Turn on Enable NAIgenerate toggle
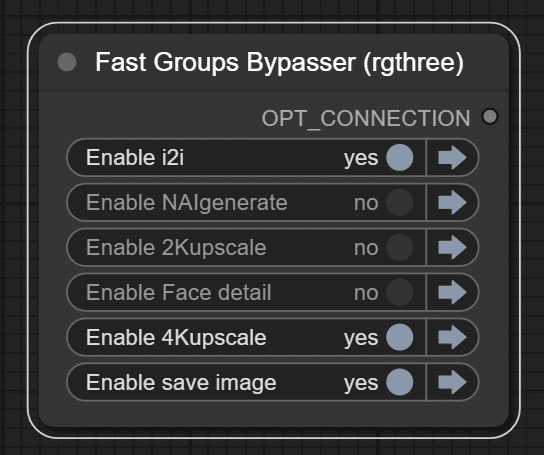 click(x=399, y=202)
